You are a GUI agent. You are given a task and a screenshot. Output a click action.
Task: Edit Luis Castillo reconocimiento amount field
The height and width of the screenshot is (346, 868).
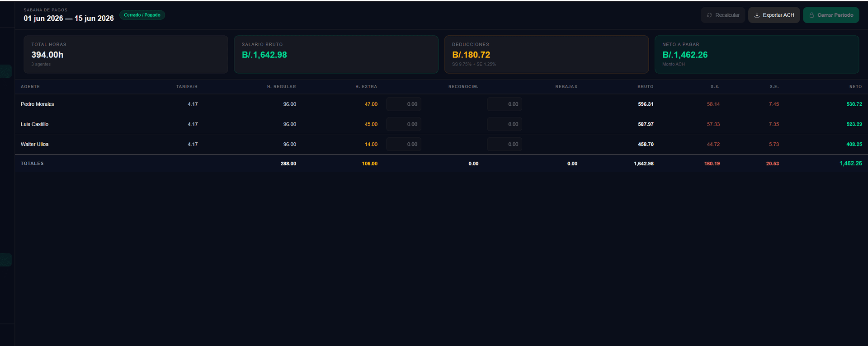[x=404, y=124]
